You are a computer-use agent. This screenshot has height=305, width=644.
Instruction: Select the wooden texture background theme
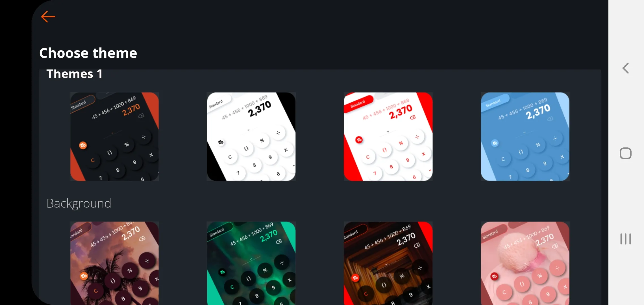388,263
